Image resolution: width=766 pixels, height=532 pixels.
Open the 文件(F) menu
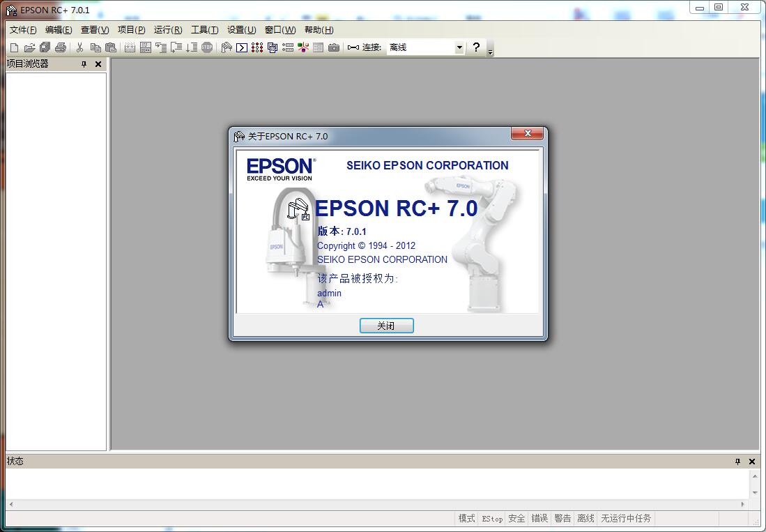point(23,30)
